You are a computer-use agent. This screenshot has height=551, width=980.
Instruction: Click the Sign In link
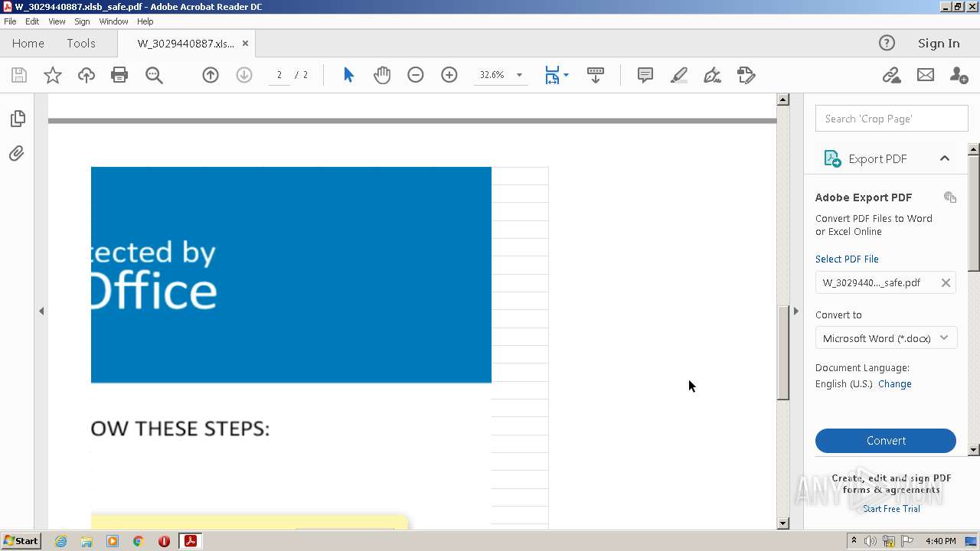click(939, 44)
